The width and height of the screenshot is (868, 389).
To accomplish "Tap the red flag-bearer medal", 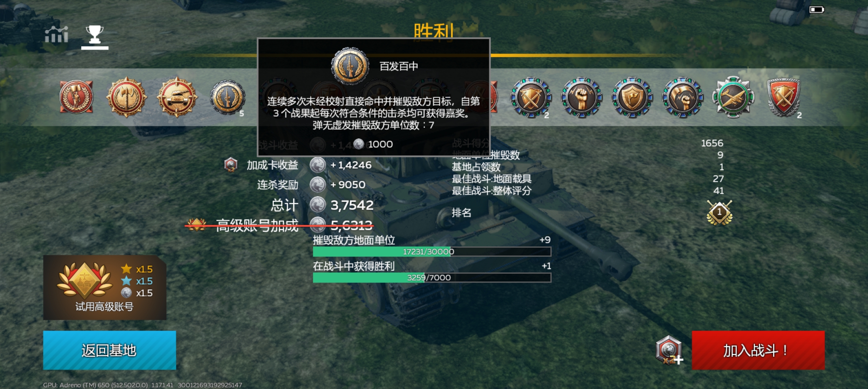I will click(x=76, y=97).
